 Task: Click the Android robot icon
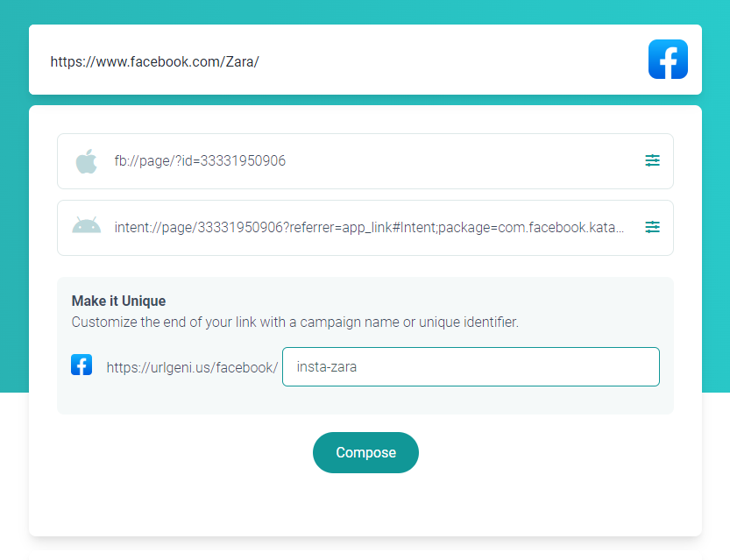coord(87,225)
